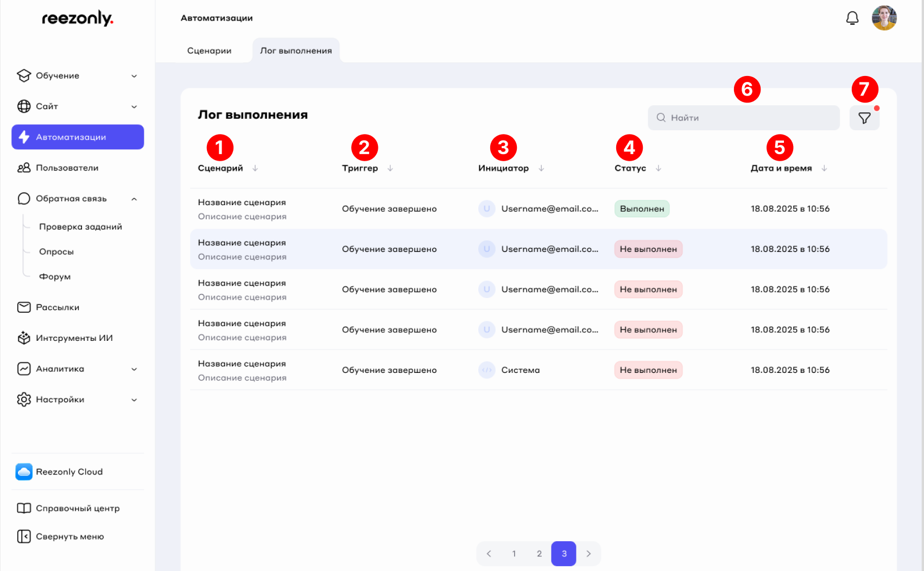924x571 pixels.
Task: Expand the Сайт menu chevron
Action: pos(134,106)
